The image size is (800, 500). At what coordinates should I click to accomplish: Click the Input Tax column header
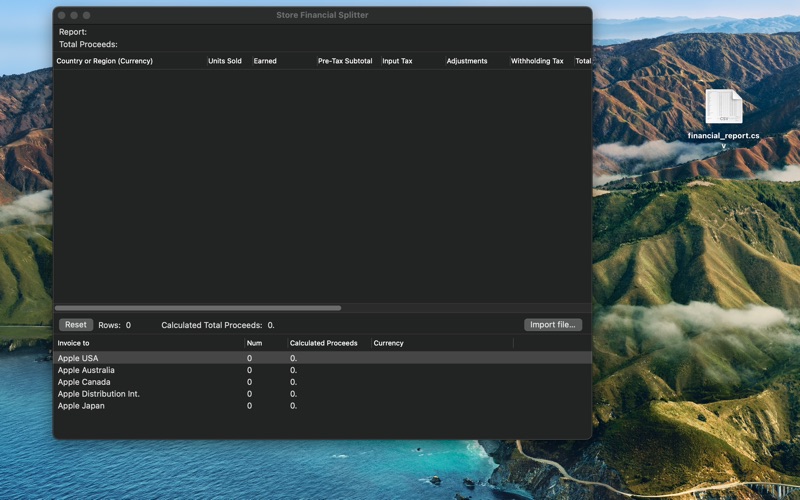(412, 61)
